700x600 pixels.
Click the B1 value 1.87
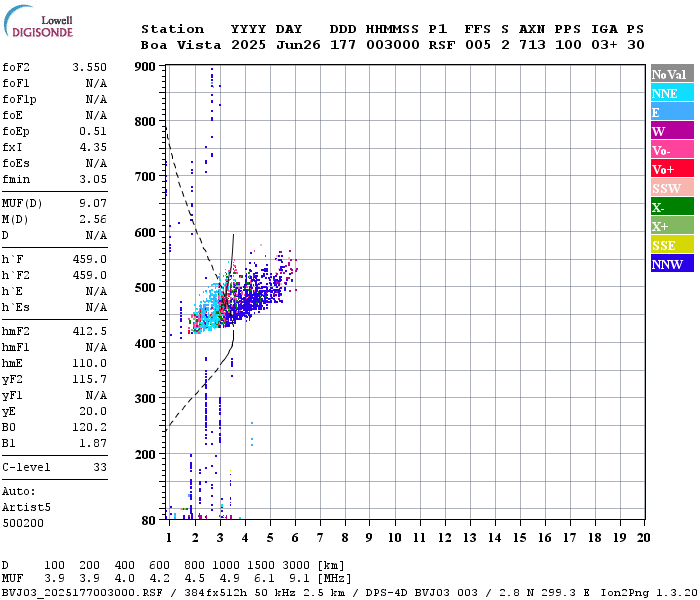pos(93,443)
